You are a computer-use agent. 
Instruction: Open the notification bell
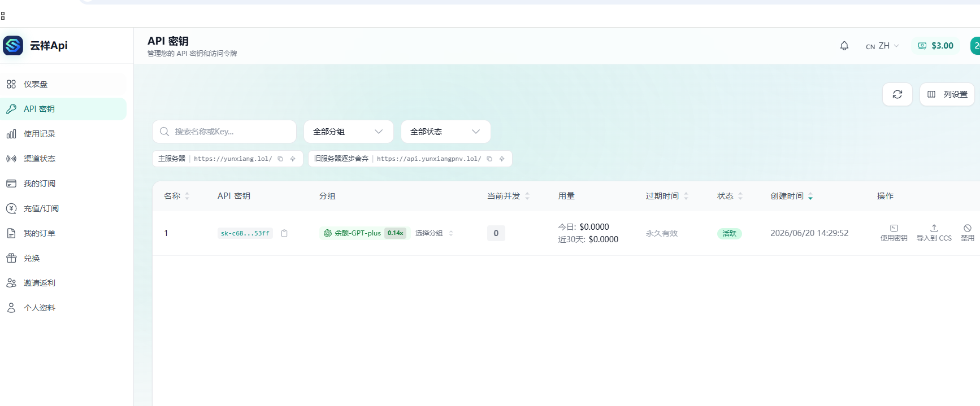click(844, 46)
